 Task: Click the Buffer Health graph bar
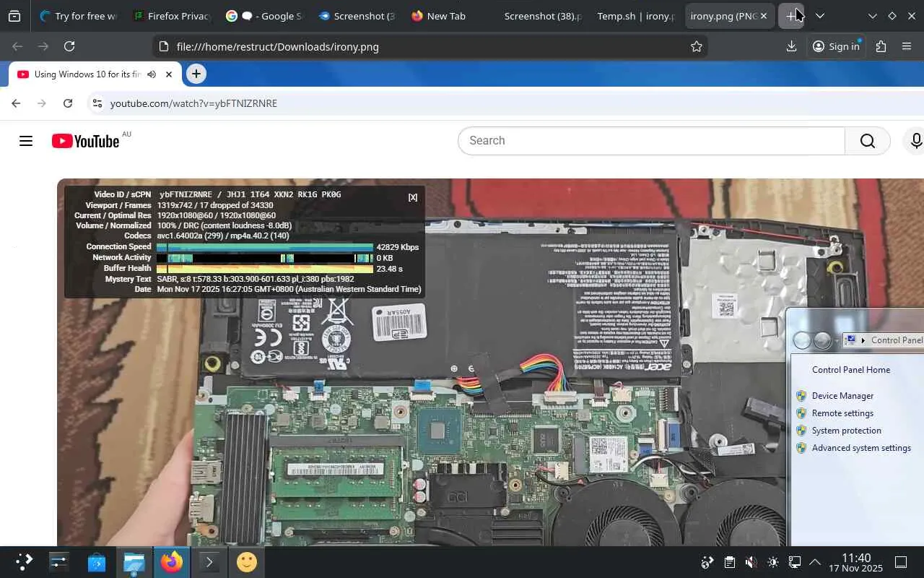[265, 269]
